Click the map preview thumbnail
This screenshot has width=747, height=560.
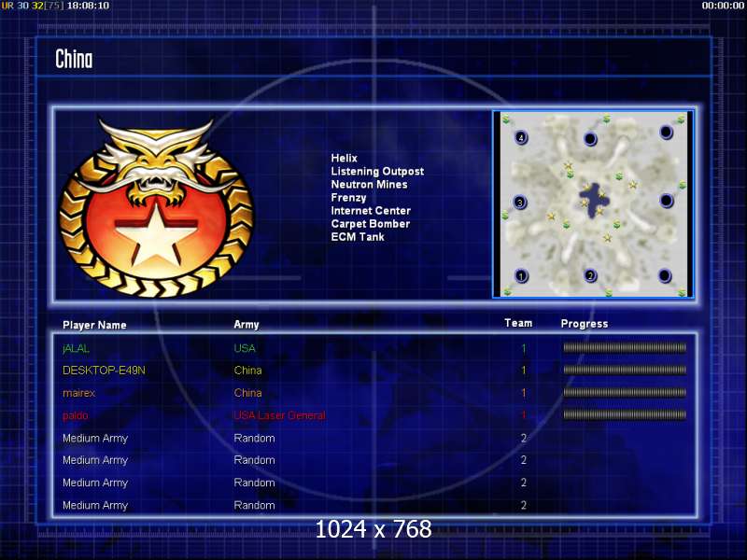[593, 204]
